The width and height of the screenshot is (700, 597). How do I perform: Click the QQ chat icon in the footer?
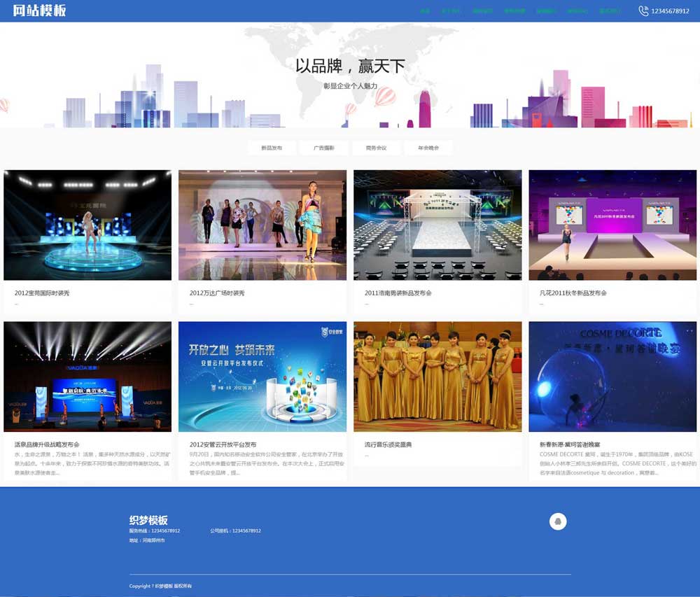pyautogui.click(x=558, y=521)
